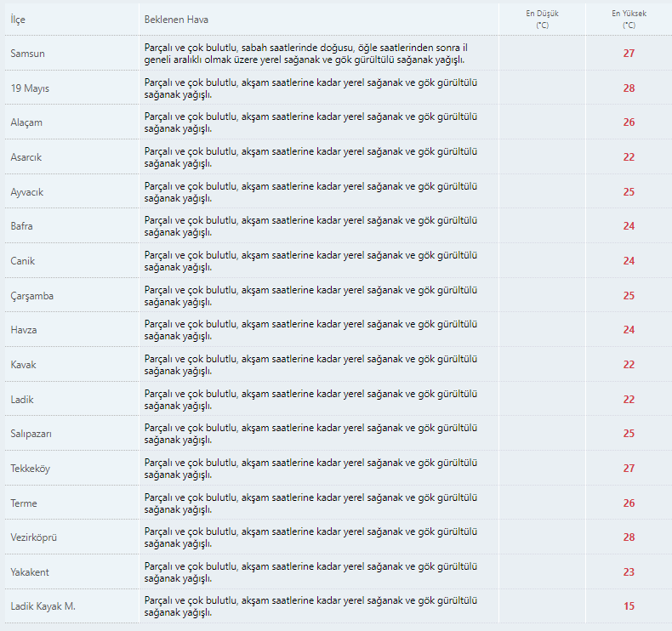
Task: Click Havza's expected weather description
Action: click(x=310, y=330)
